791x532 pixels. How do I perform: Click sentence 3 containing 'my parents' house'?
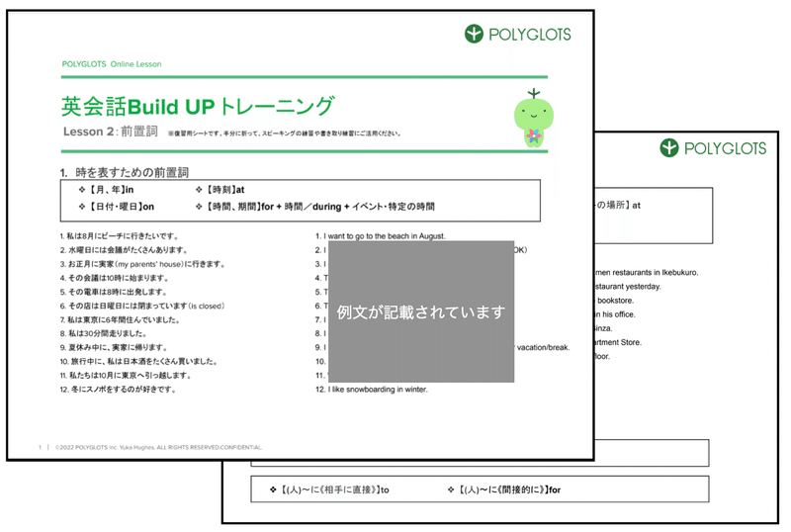[x=142, y=264]
